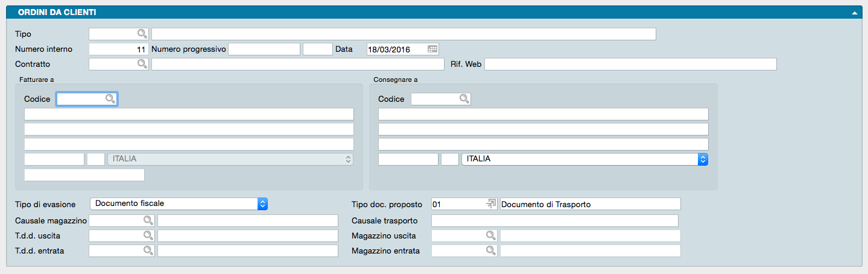Screen dimensions: 868x274
Task: Click the Magazzino uscita search icon
Action: (490, 235)
